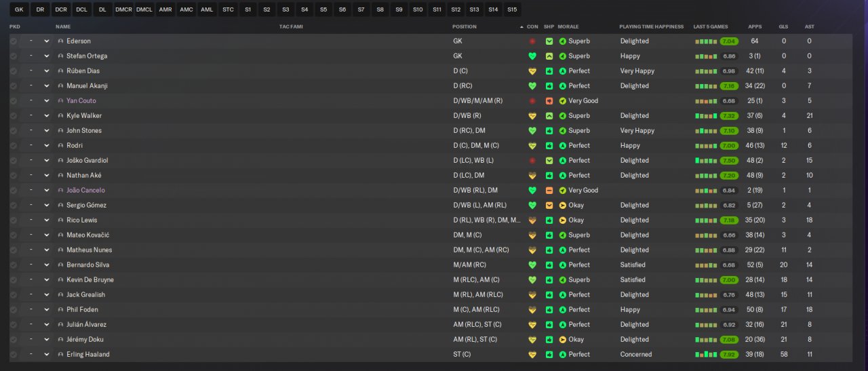Viewport: 868px width, 371px height.
Task: Toggle the picked checkmark for Ederson
Action: [x=14, y=41]
